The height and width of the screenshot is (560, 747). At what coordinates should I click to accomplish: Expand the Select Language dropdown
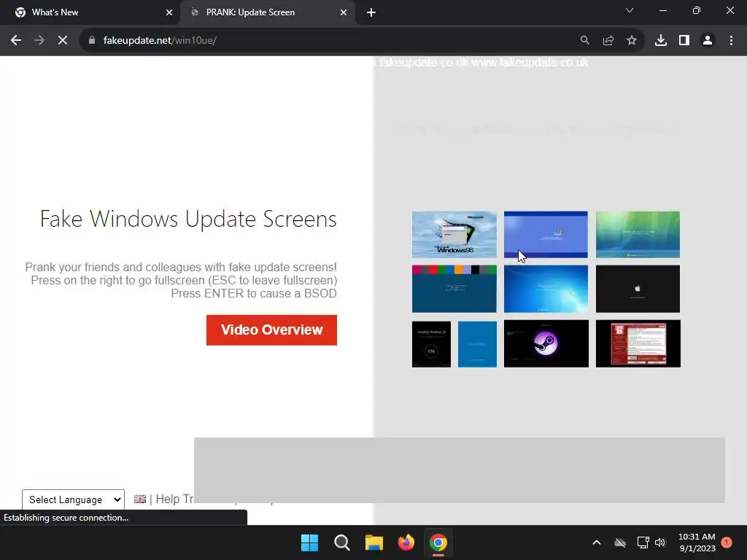(x=74, y=499)
